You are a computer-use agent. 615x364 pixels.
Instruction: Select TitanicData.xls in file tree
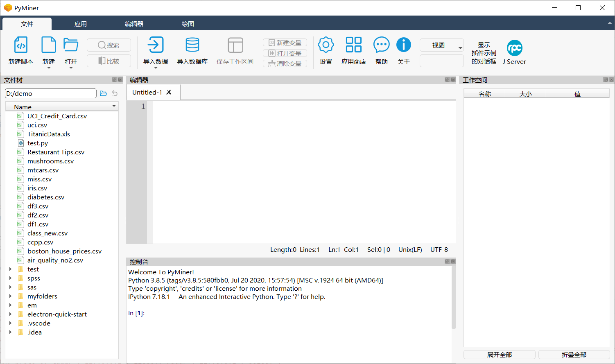[x=49, y=134]
